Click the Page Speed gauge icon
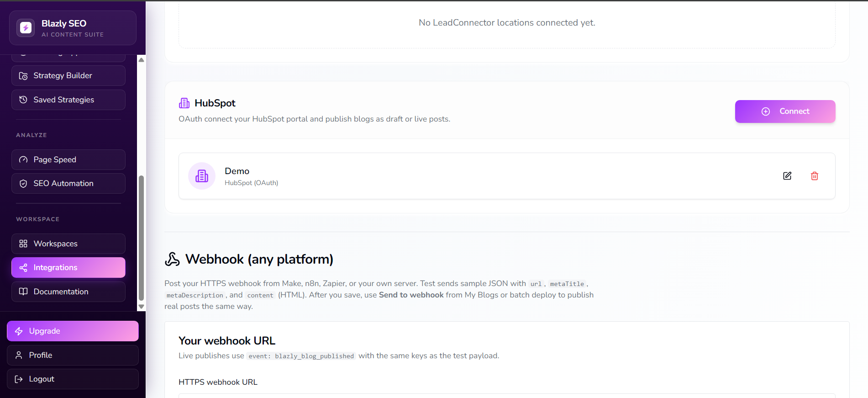The width and height of the screenshot is (868, 398). (23, 159)
